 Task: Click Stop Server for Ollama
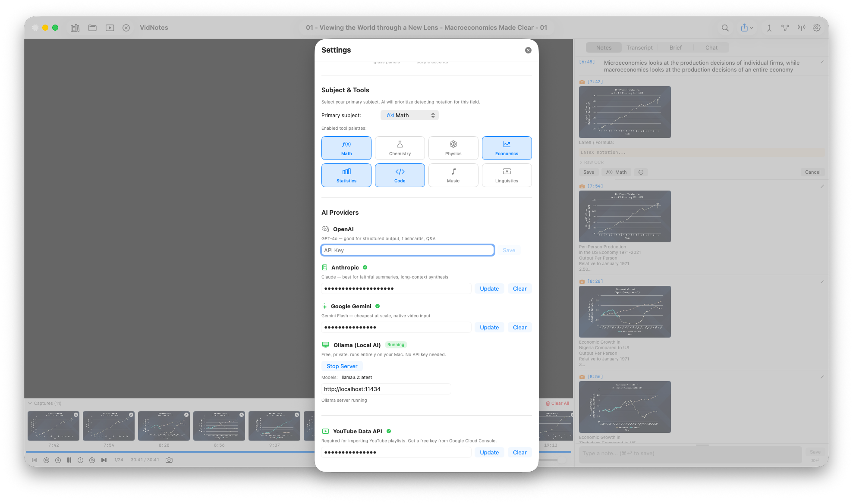(x=342, y=366)
